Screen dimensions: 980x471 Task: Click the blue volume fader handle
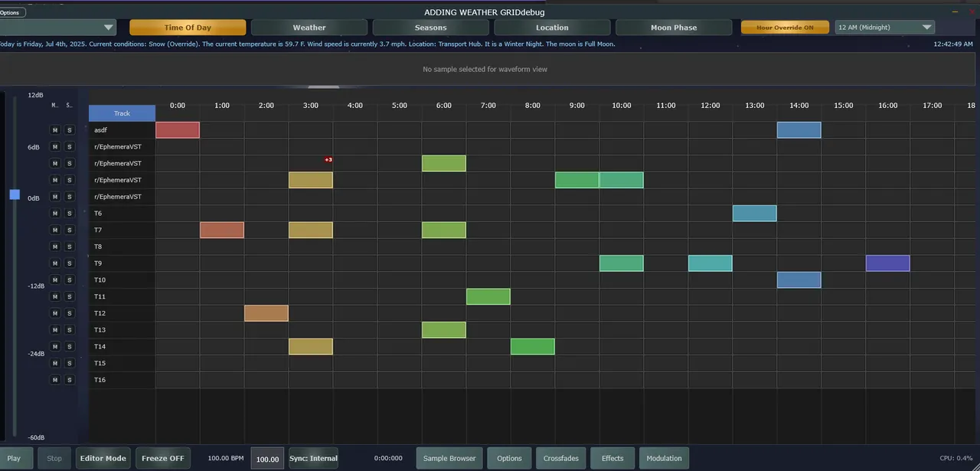15,195
